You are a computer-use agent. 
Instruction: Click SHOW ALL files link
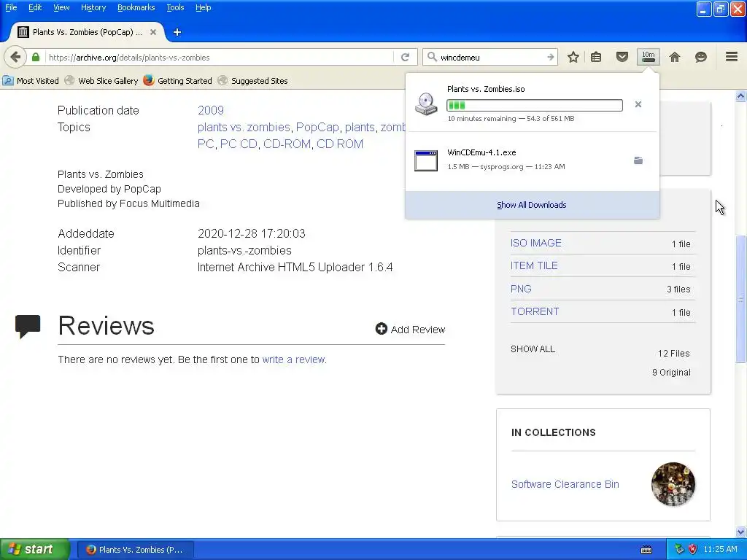(533, 349)
